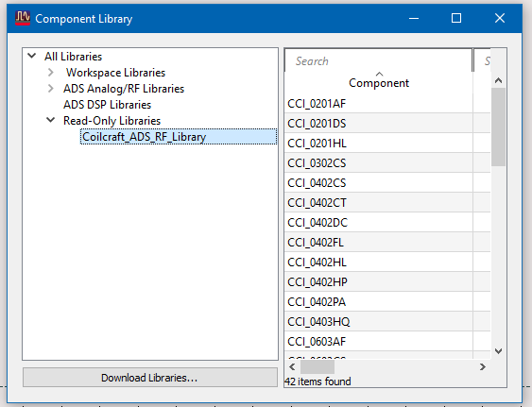Screen dimensions: 532x407
Task: Collapse the Read-Only Libraries node
Action: (x=50, y=120)
